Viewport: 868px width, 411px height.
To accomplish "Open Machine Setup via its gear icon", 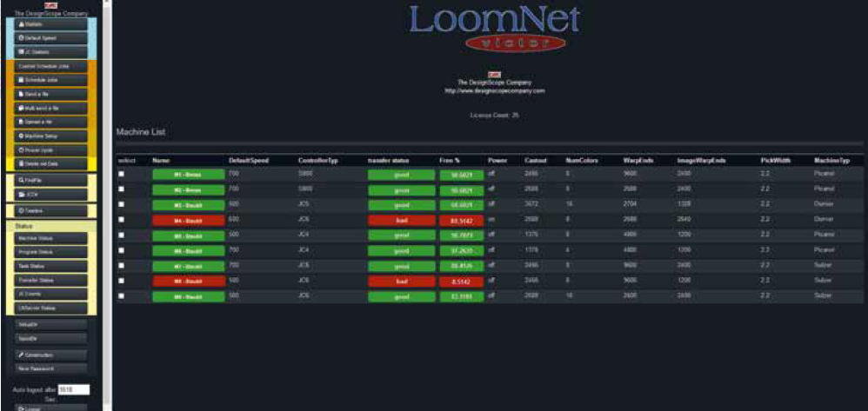I will point(21,136).
